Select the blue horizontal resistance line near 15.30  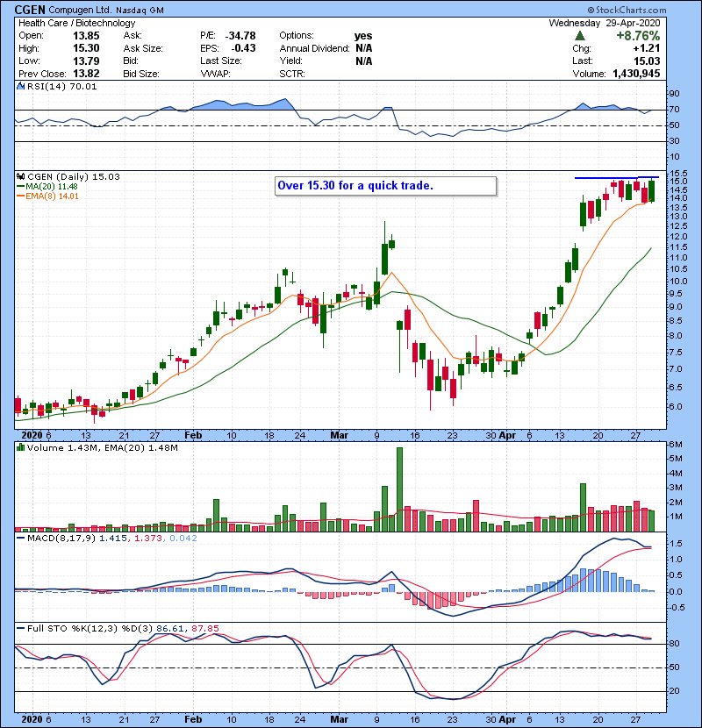pos(616,178)
